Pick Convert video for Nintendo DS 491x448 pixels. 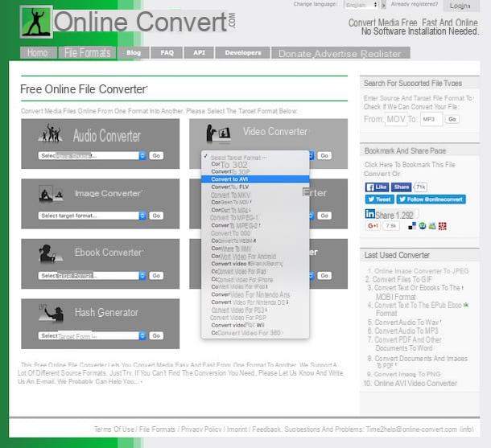point(255,302)
